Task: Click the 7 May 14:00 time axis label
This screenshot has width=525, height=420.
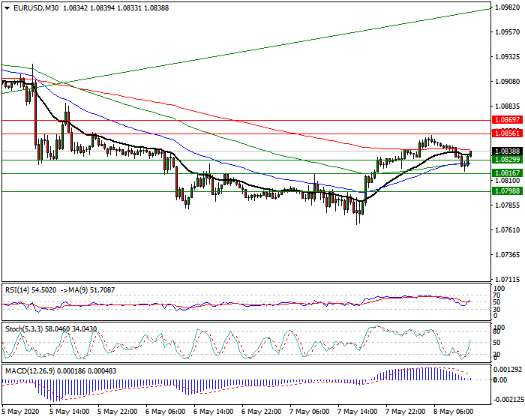Action: [x=358, y=412]
